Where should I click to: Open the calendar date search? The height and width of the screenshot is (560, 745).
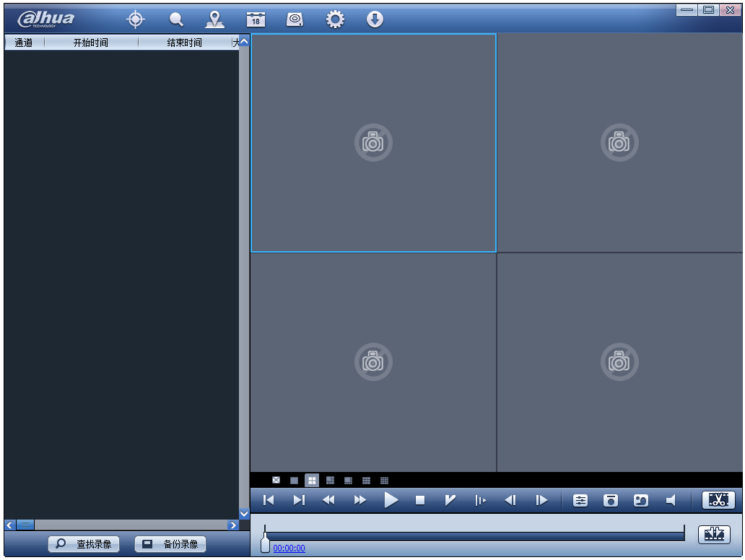click(256, 19)
